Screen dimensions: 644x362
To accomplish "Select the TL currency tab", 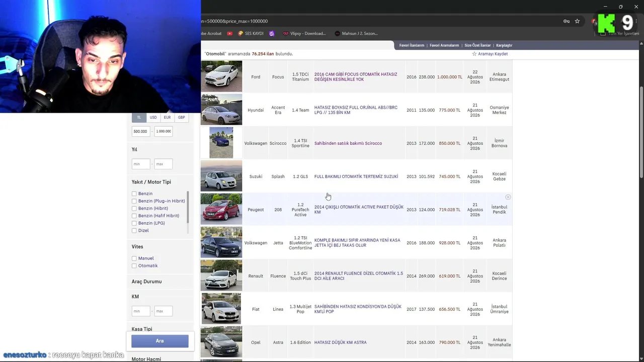I will pyautogui.click(x=139, y=118).
